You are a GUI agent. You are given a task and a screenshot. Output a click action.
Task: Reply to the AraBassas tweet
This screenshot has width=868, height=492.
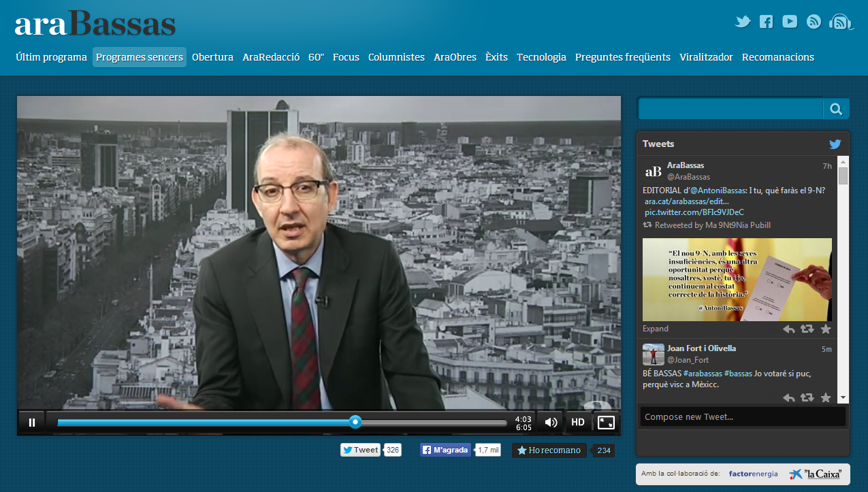coord(788,329)
